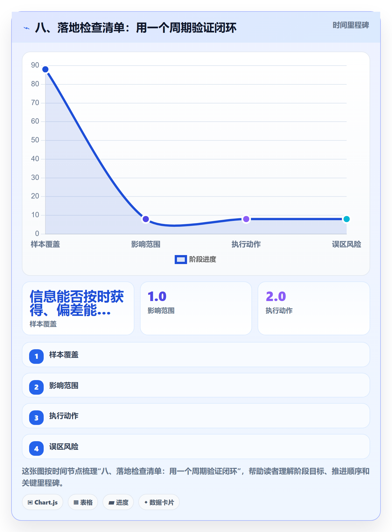
Task: Click the Chart.js tag chip
Action: [43, 502]
